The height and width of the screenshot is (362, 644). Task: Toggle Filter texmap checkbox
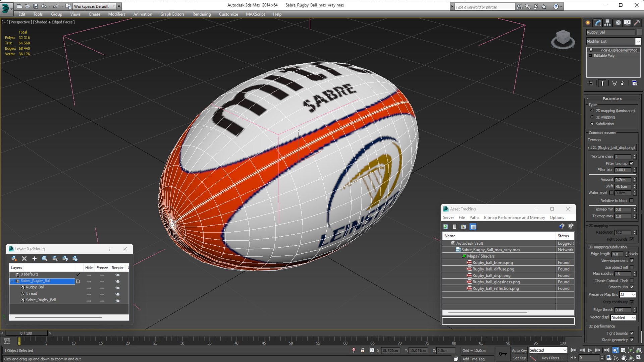click(x=632, y=163)
